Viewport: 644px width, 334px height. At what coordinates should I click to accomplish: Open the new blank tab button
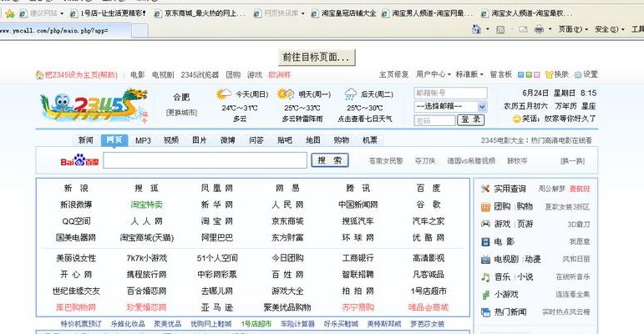click(x=139, y=30)
